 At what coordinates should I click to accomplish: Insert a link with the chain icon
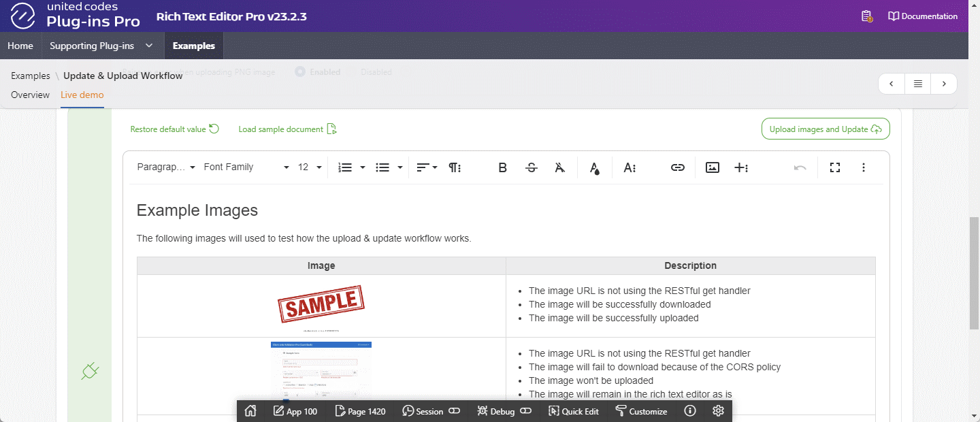(678, 167)
